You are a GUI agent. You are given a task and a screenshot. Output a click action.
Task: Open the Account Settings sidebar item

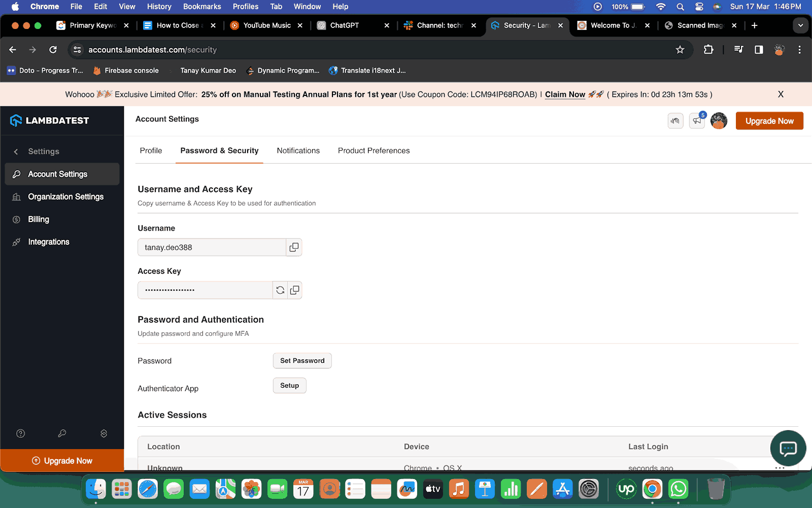click(57, 174)
